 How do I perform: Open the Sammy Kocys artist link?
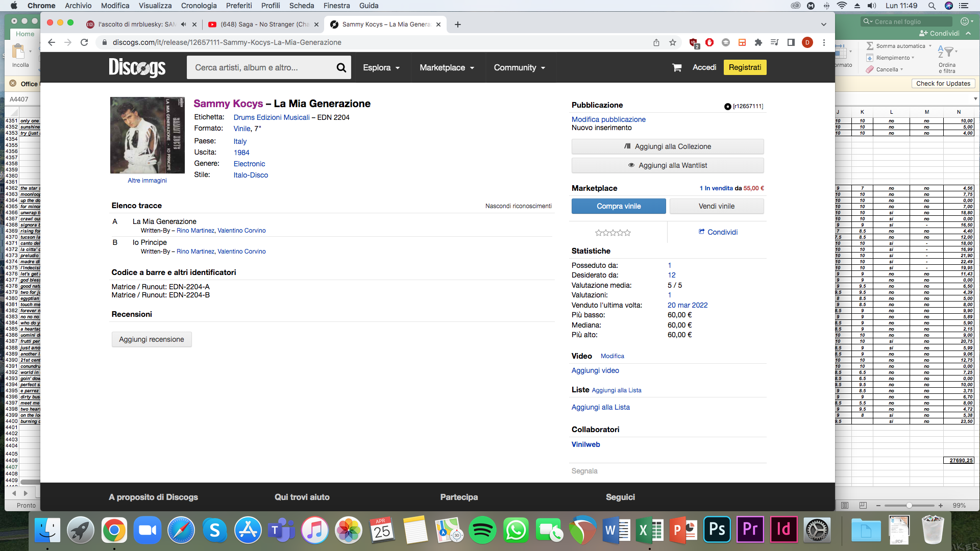228,104
